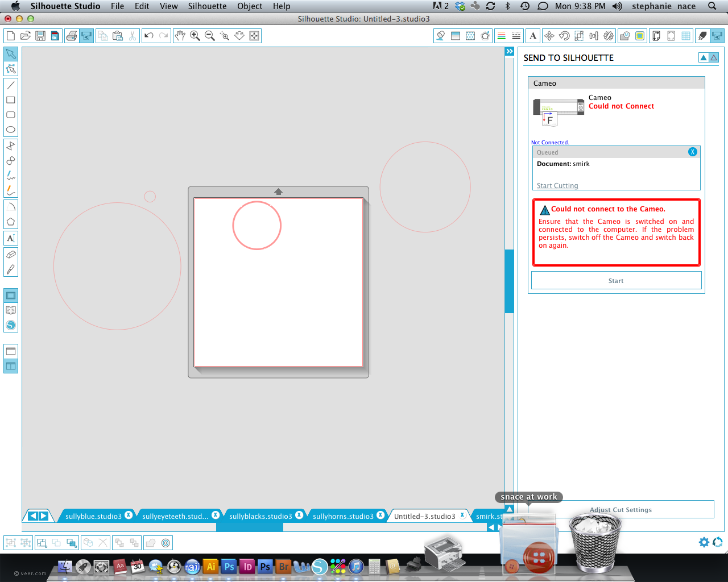Open Illustrator from the Dock

[211, 566]
